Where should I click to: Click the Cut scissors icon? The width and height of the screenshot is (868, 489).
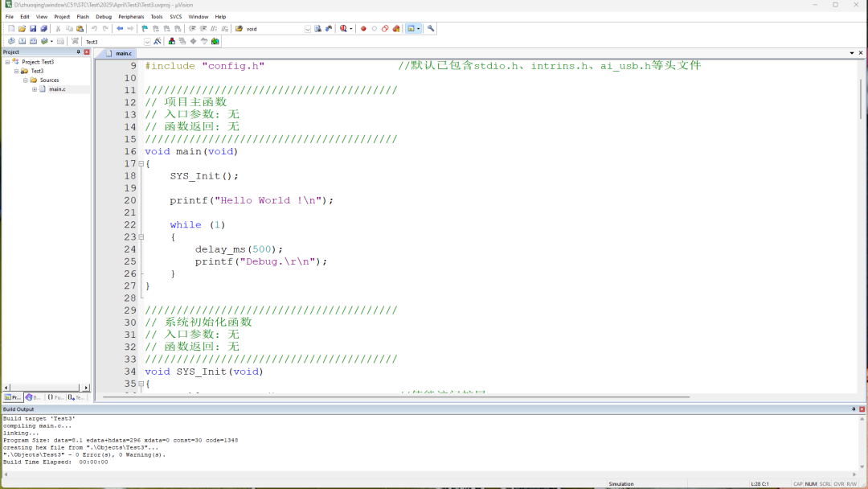pos(58,29)
